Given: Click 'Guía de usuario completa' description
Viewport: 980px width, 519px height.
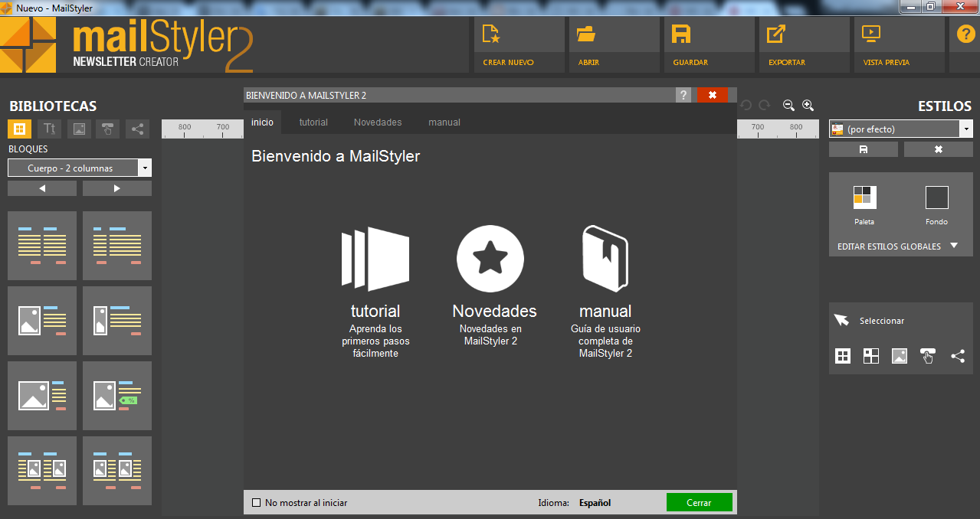Looking at the screenshot, I should pyautogui.click(x=605, y=341).
